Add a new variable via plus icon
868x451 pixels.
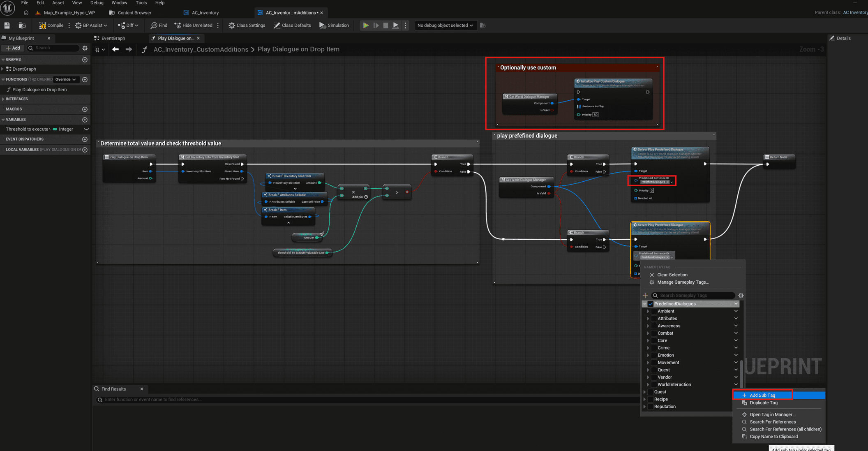point(85,120)
